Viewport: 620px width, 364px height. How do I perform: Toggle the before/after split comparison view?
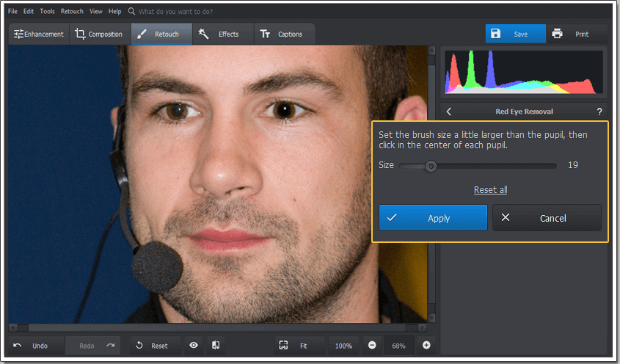point(216,346)
